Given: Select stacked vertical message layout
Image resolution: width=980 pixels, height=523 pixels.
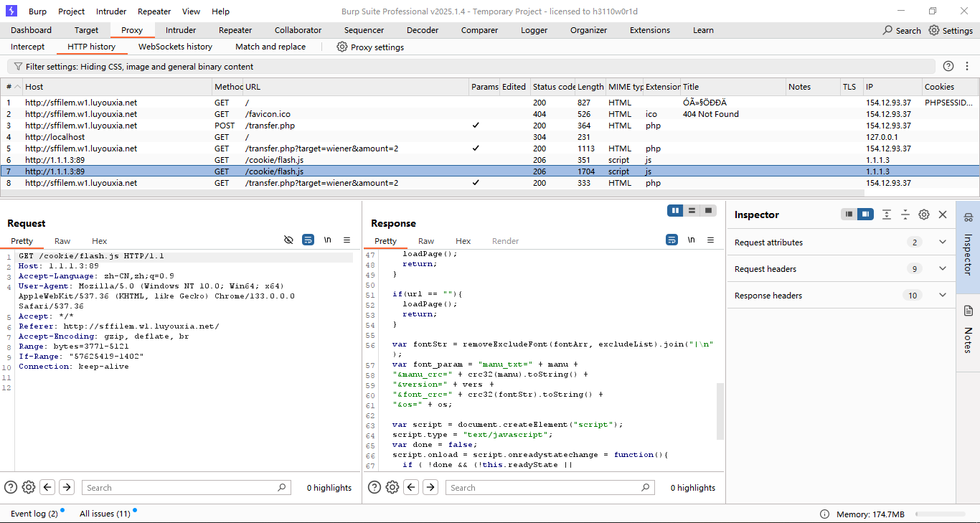Looking at the screenshot, I should coord(692,210).
